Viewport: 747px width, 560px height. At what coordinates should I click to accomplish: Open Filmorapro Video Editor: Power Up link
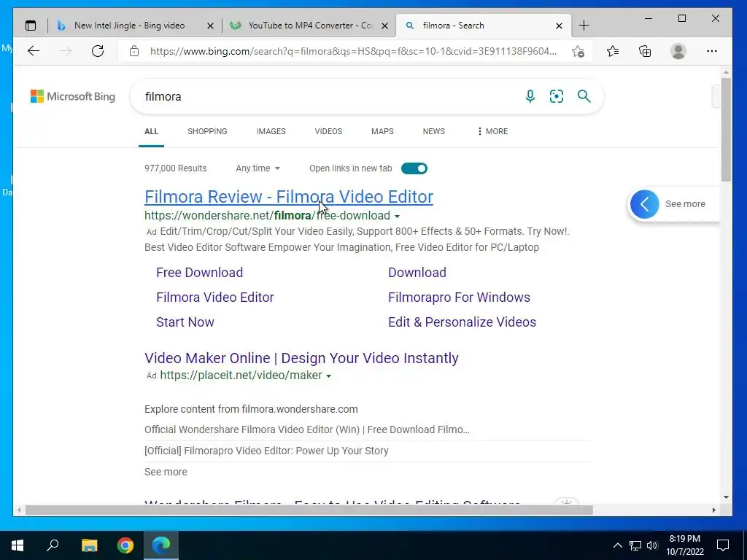pyautogui.click(x=266, y=451)
